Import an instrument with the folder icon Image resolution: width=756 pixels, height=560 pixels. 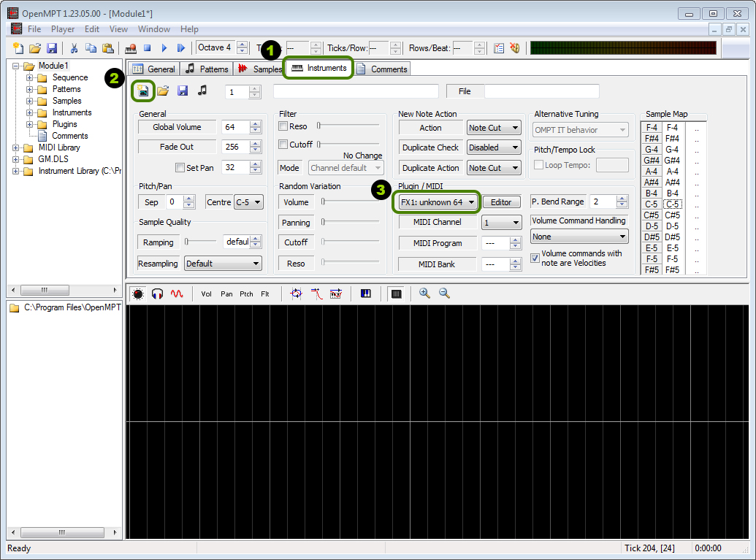[163, 91]
